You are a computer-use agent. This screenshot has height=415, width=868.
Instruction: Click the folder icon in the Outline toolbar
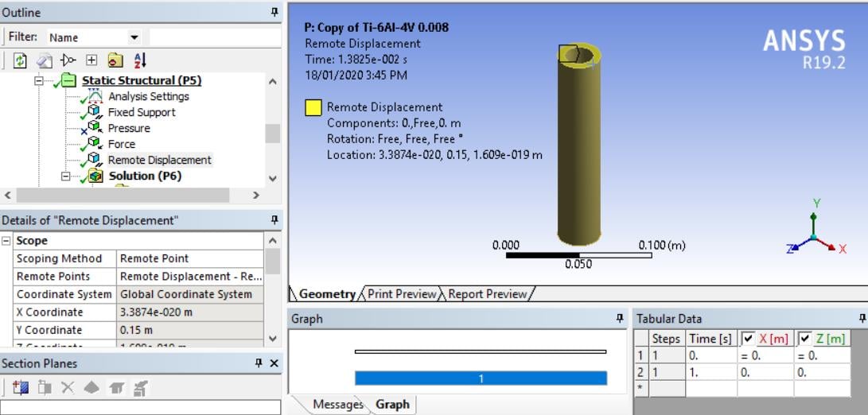click(115, 61)
